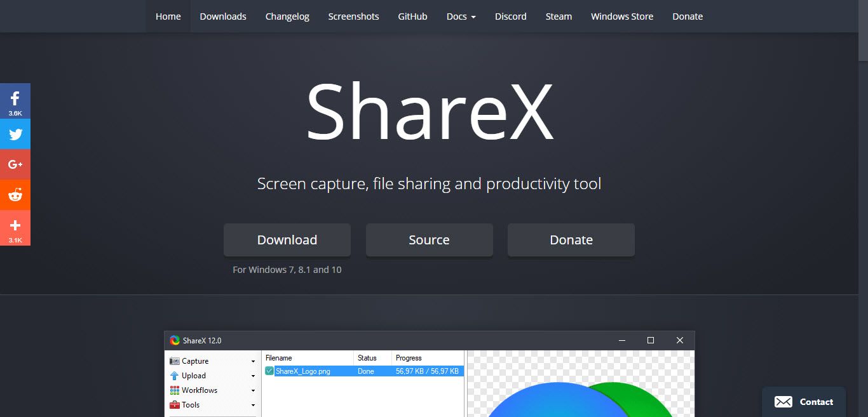Open more sharing options plus icon
Image resolution: width=868 pixels, height=417 pixels.
[15, 226]
